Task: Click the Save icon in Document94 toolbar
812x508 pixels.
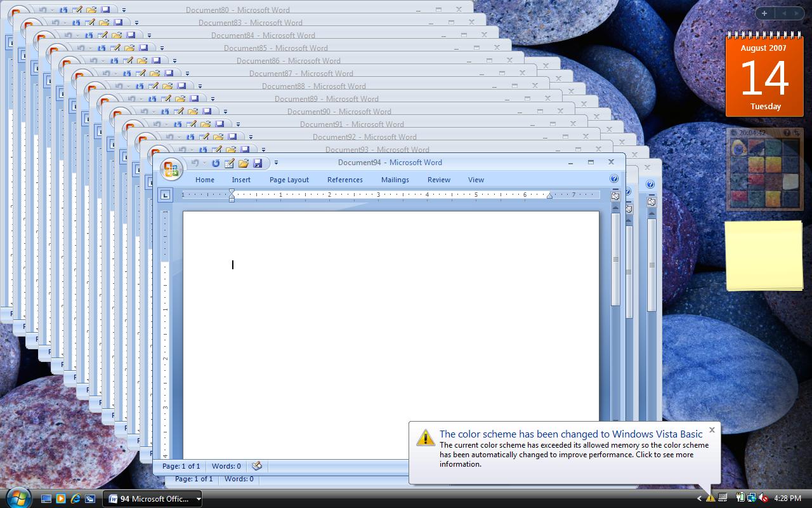Action: pos(258,163)
